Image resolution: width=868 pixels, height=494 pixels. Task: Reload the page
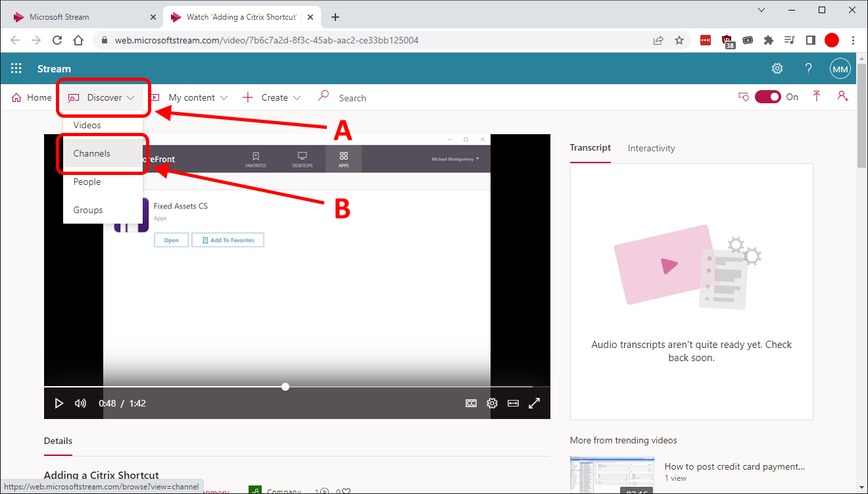tap(57, 40)
